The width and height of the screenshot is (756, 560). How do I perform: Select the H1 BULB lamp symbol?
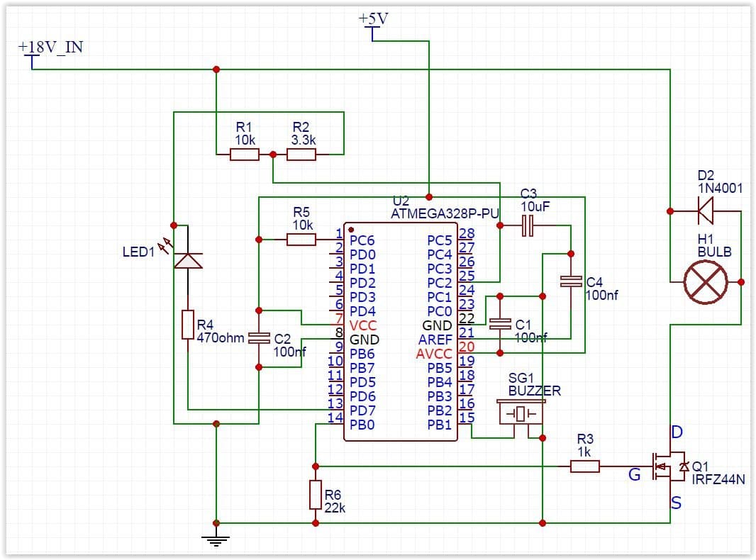tap(706, 282)
